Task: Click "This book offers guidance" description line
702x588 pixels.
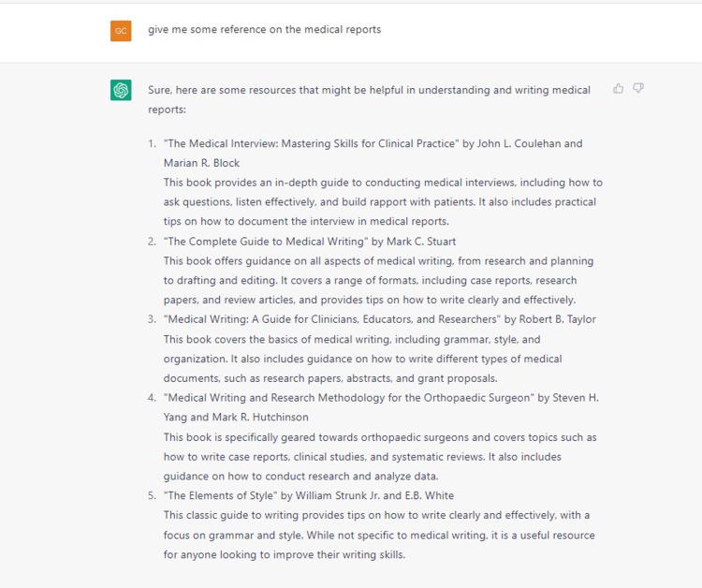Action: [377, 260]
